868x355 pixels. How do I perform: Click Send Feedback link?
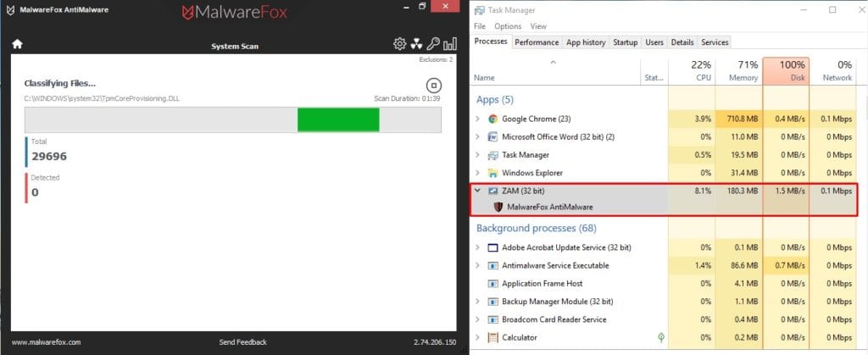point(242,342)
